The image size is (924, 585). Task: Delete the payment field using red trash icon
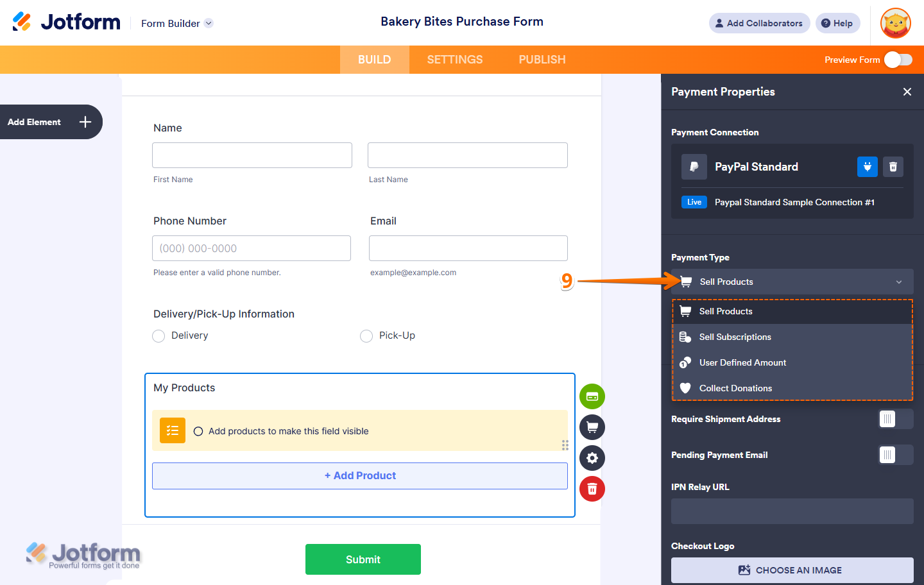[x=592, y=489]
